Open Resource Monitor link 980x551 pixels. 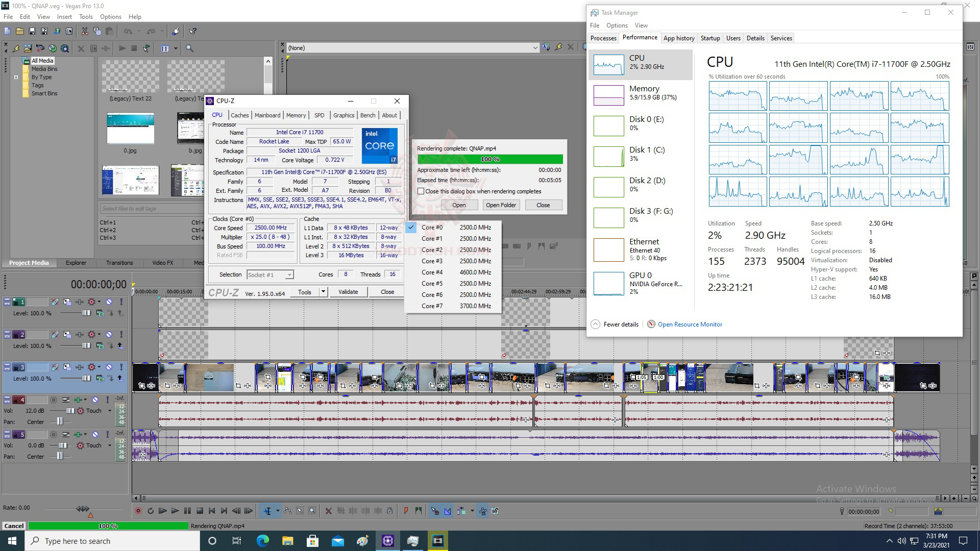pos(690,324)
